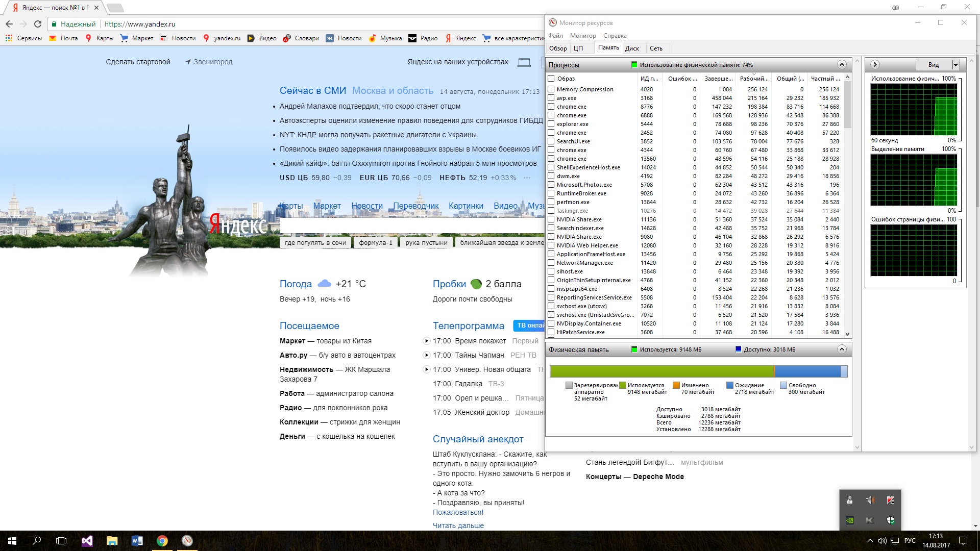Screen dimensions: 980x551
Task: Open File Explorer from the taskbar
Action: point(112,541)
